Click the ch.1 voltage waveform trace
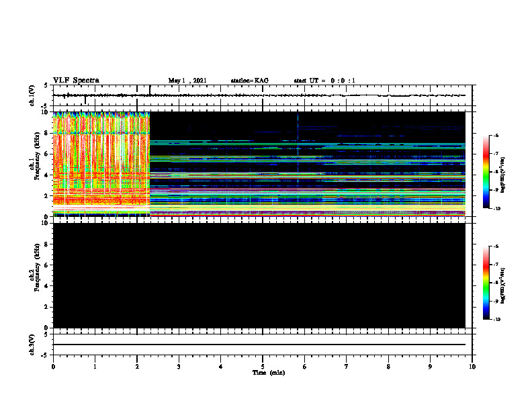 [259, 95]
